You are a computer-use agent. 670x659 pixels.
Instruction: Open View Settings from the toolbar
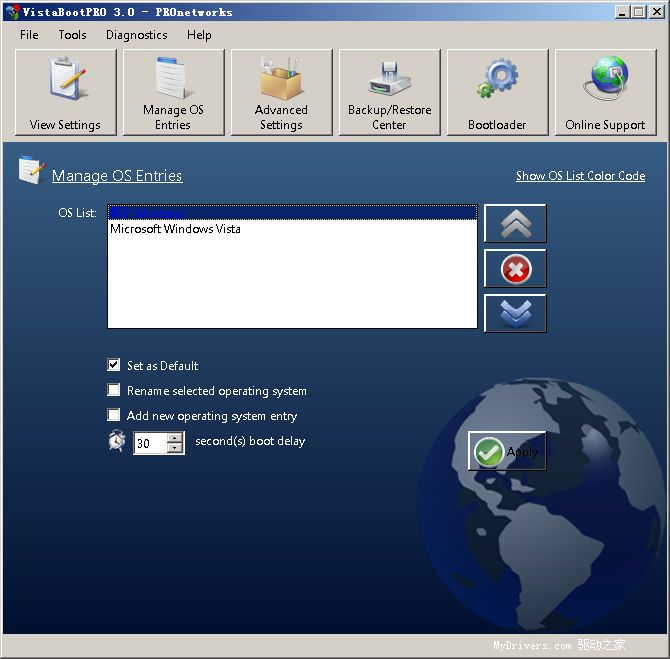tap(65, 92)
